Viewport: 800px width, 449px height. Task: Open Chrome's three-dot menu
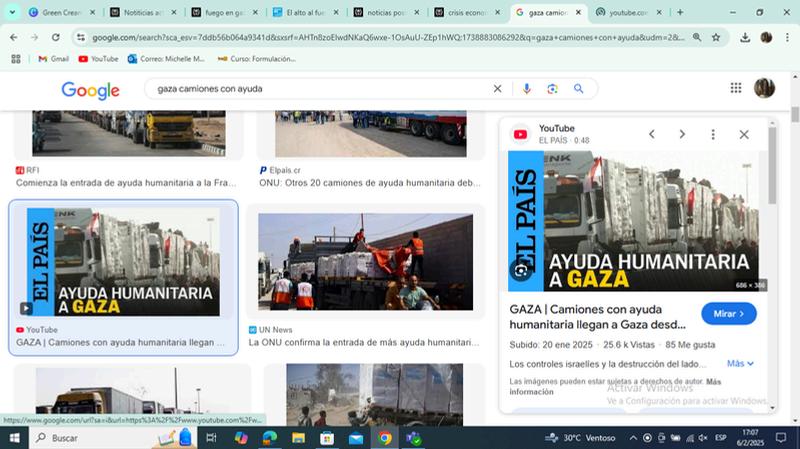[787, 37]
